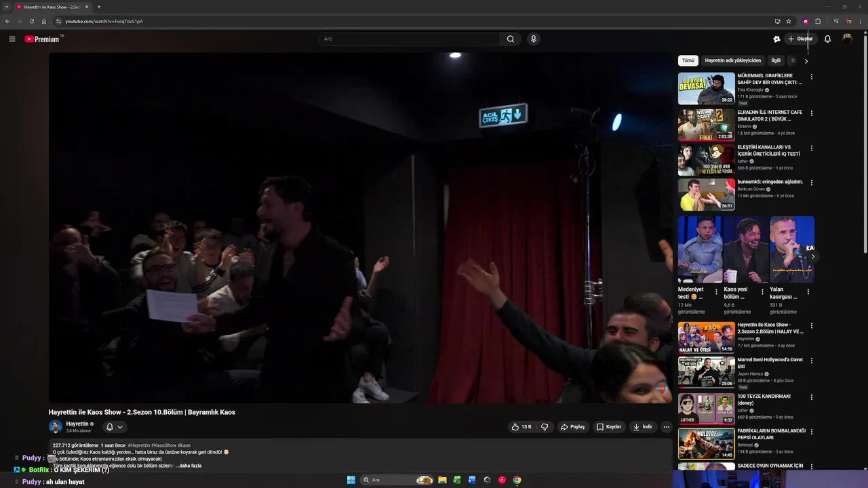Open YouTube notifications bell in header
Viewport: 868px width, 488px height.
827,39
